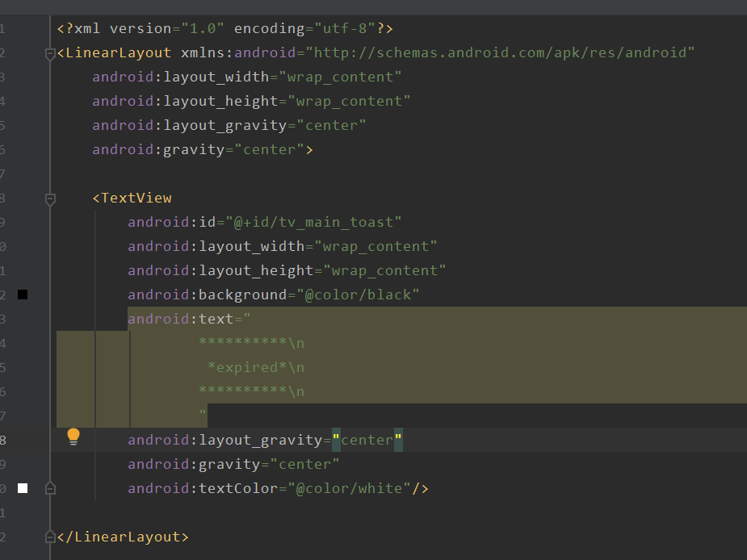Click the yellow lightbulb quick-fix icon
747x560 pixels.
coord(73,436)
